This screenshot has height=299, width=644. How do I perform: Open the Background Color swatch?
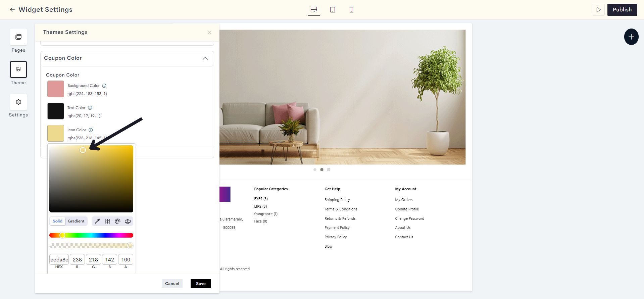coord(56,89)
